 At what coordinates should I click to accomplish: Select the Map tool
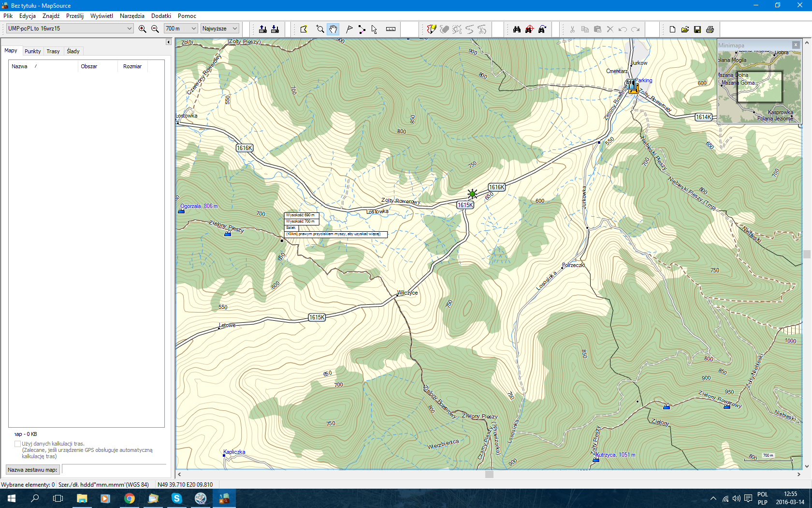(x=304, y=29)
